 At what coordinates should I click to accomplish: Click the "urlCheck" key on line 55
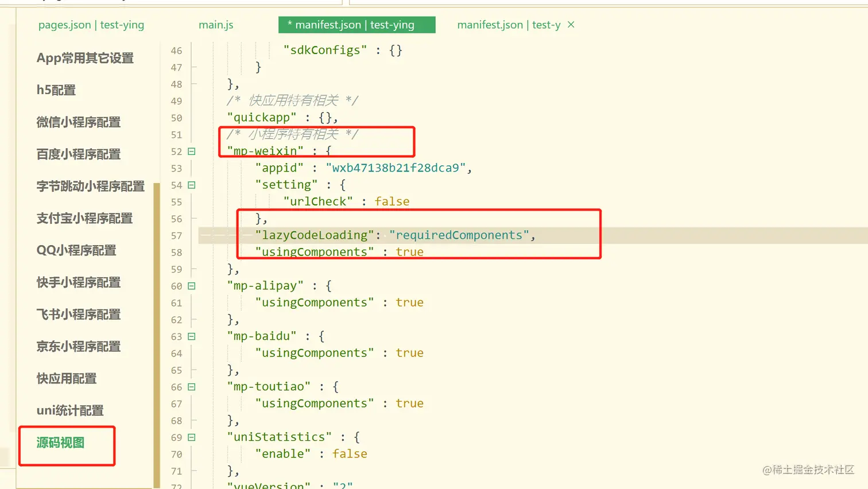click(x=318, y=201)
